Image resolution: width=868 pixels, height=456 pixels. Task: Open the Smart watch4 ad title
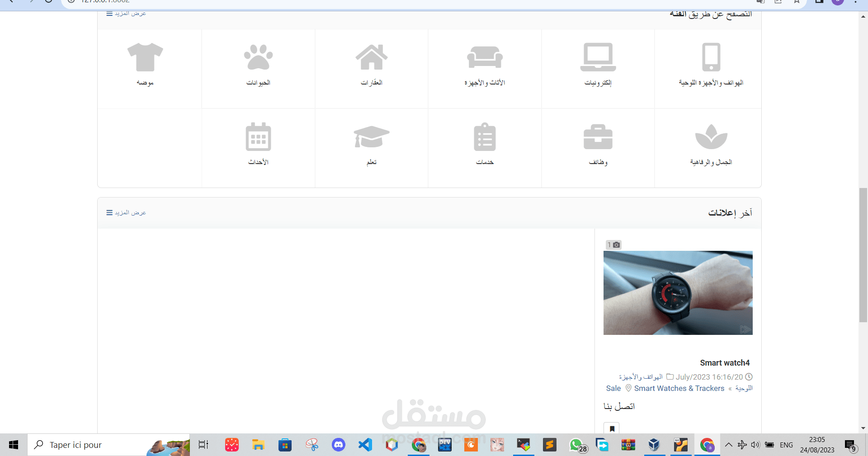click(725, 363)
